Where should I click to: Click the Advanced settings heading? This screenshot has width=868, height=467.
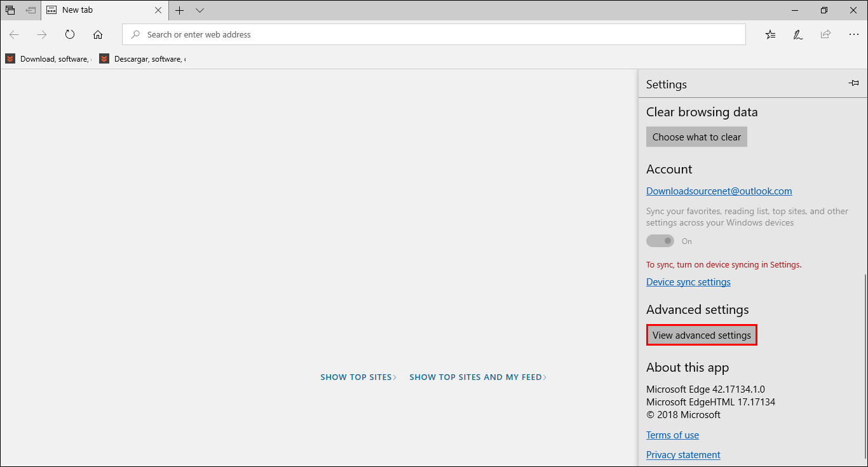[697, 309]
